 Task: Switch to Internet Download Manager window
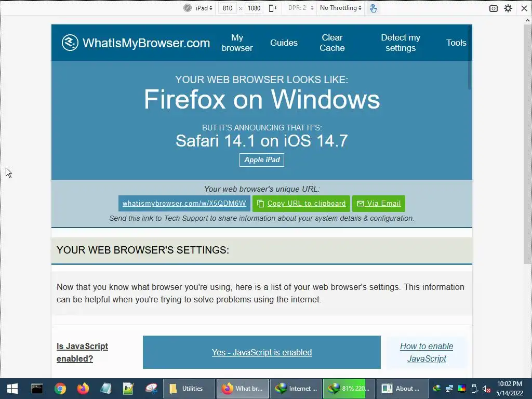coord(296,389)
